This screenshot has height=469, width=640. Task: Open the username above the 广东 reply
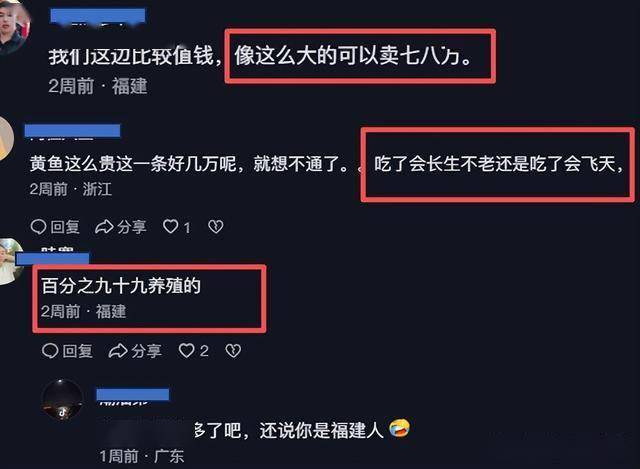(133, 395)
